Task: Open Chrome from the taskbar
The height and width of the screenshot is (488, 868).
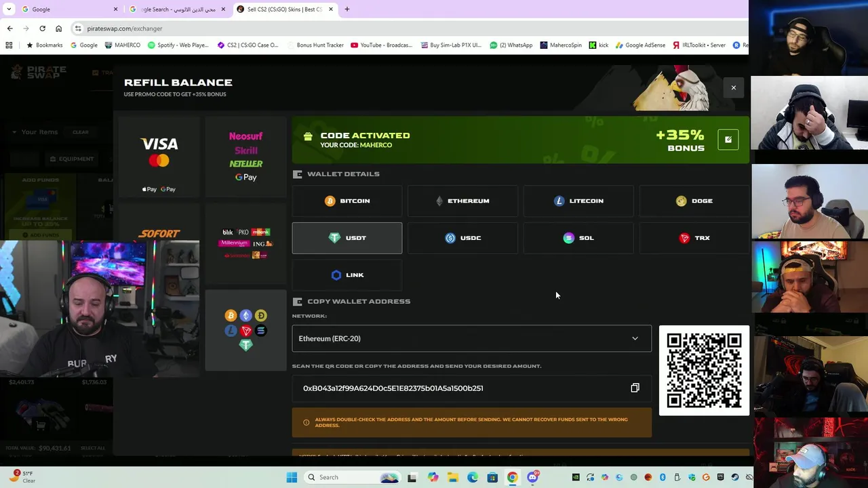Action: [513, 477]
